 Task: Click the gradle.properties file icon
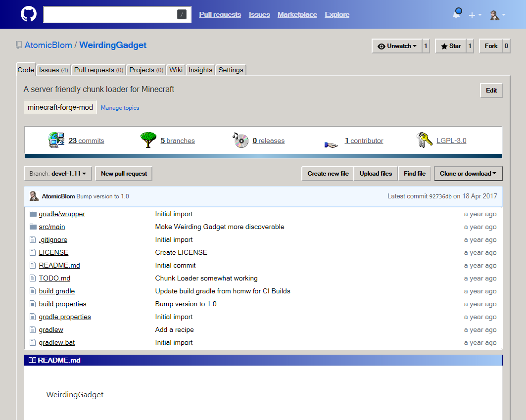click(33, 317)
